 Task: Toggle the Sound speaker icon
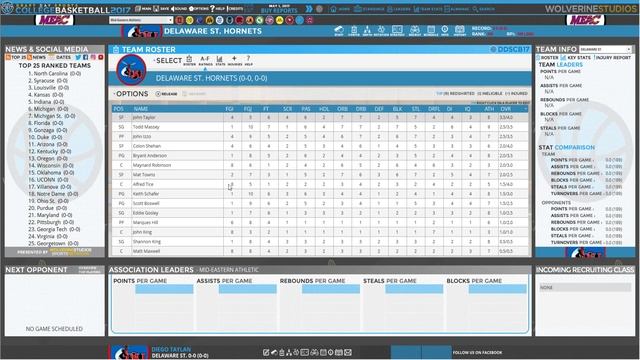(x=179, y=9)
